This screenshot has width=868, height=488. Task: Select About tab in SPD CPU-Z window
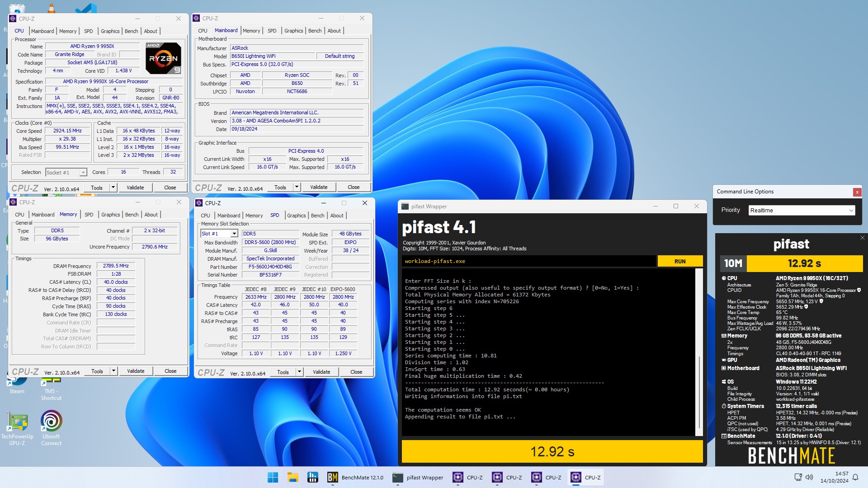(337, 216)
